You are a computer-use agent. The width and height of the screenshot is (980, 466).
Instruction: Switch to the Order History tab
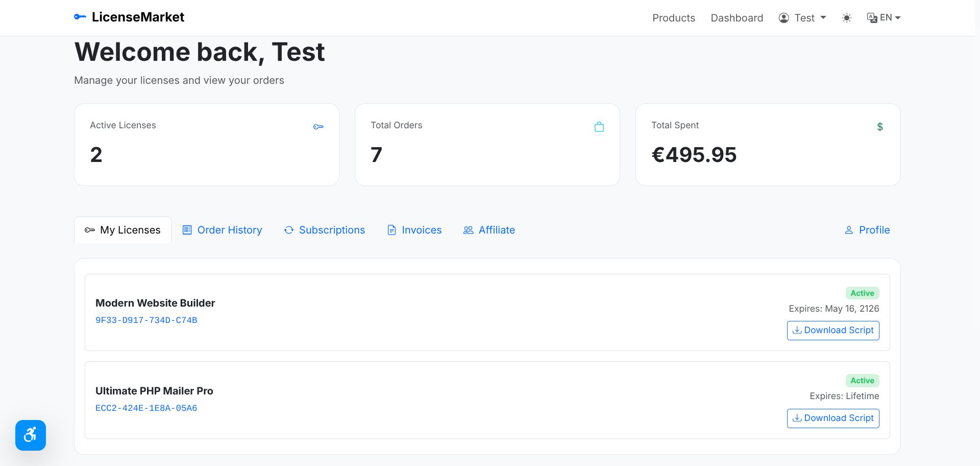point(223,230)
